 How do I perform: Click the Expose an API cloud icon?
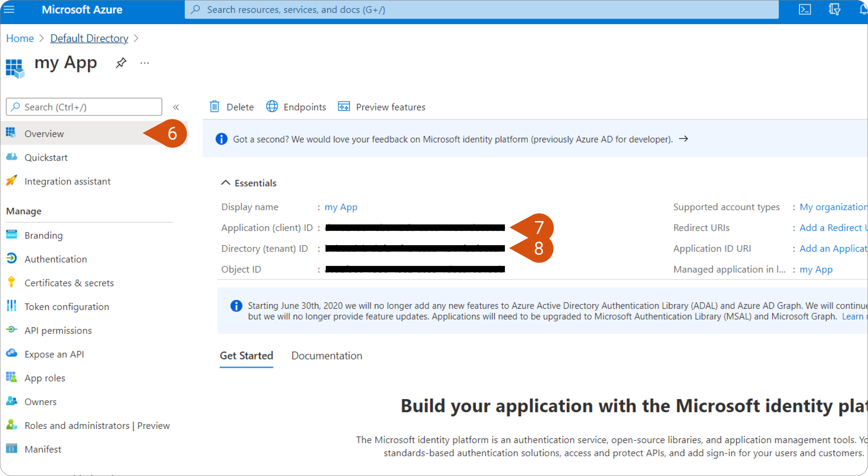(x=12, y=353)
